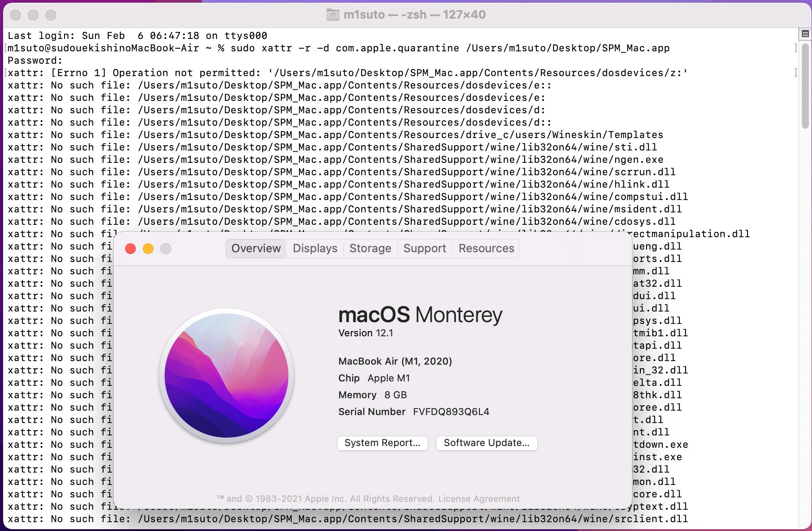This screenshot has height=531, width=812.
Task: Close the About This Mac window
Action: coord(130,249)
